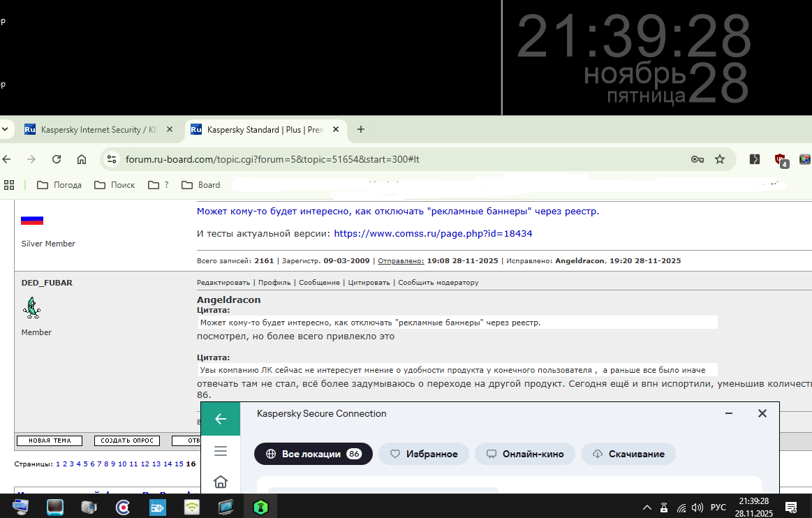
Task: Click the browser forward arrow
Action: click(31, 159)
